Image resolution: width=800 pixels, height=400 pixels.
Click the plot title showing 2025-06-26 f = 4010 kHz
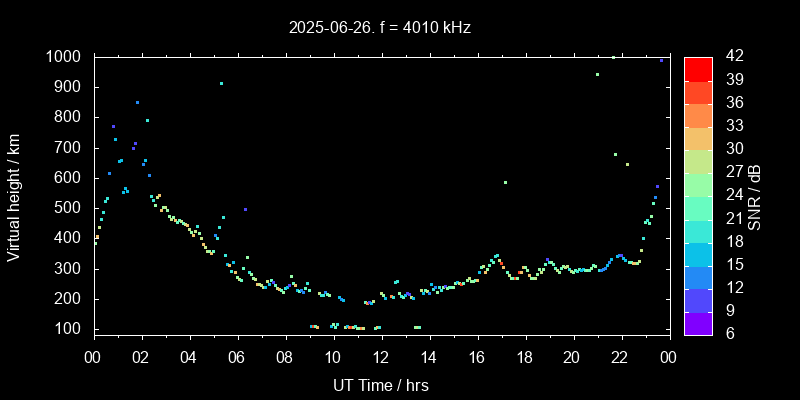tap(380, 28)
